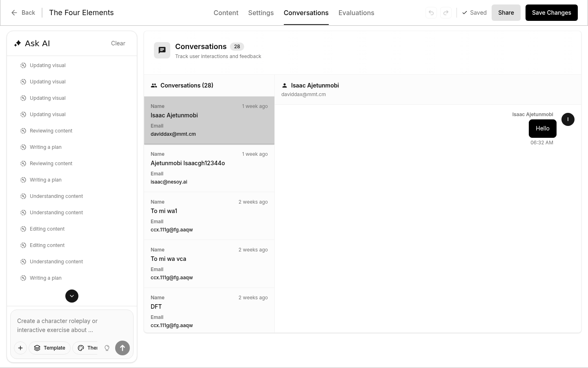Image resolution: width=588 pixels, height=368 pixels.
Task: Click the Ask AI sparkle icon
Action: 18,43
